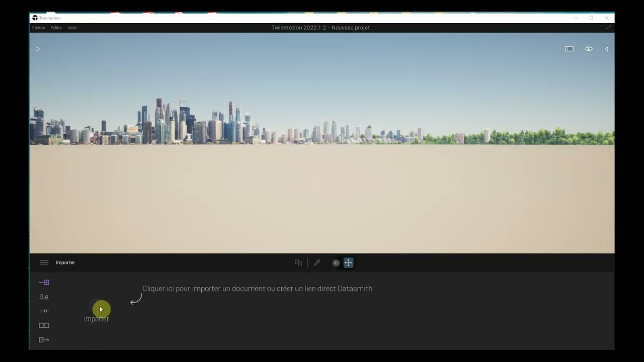The width and height of the screenshot is (644, 362).
Task: Open the Aide menu
Action: (x=72, y=28)
